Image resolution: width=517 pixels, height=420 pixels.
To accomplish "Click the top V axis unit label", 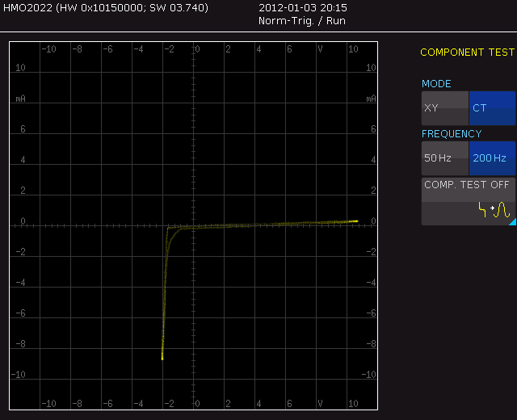I will click(x=320, y=49).
